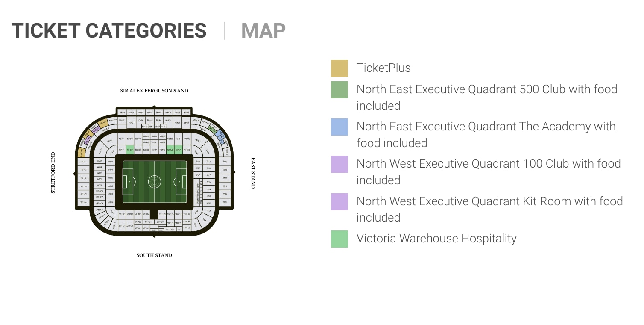Click the purple 100 Club legend swatch

tap(339, 164)
